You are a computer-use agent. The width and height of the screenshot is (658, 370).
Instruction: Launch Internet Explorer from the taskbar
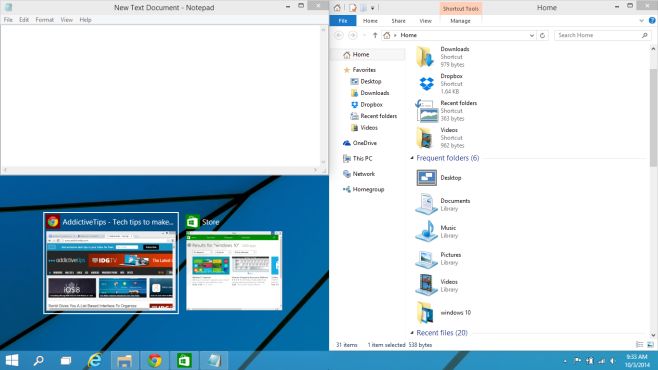tap(95, 360)
